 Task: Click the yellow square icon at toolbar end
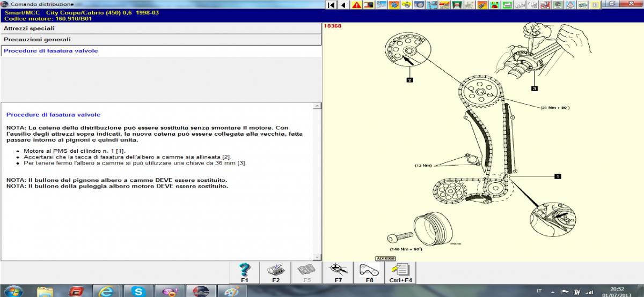click(x=594, y=5)
